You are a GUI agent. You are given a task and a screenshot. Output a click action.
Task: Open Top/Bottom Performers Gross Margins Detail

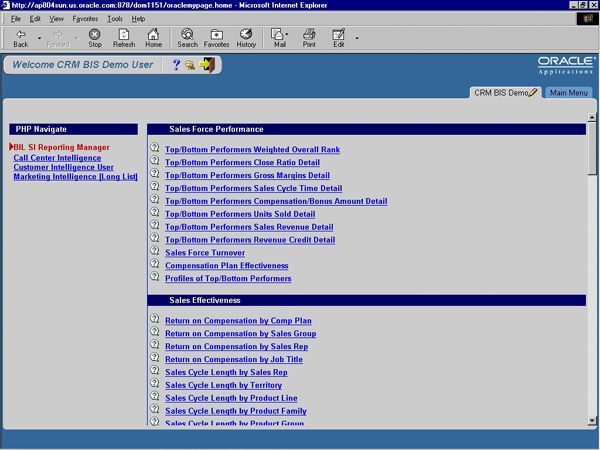(247, 175)
